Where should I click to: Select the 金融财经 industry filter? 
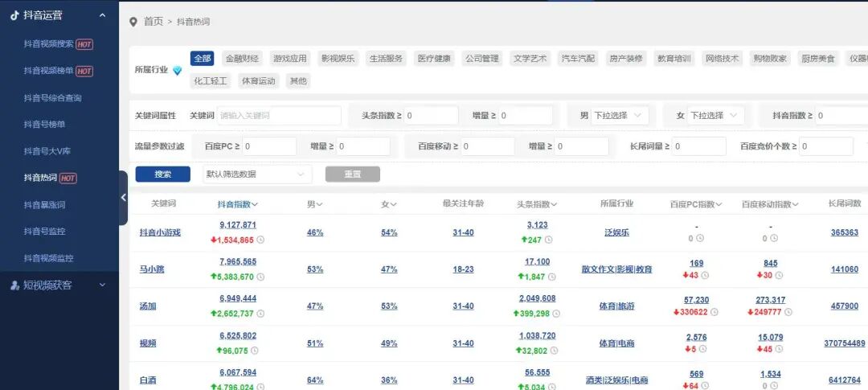coord(242,58)
